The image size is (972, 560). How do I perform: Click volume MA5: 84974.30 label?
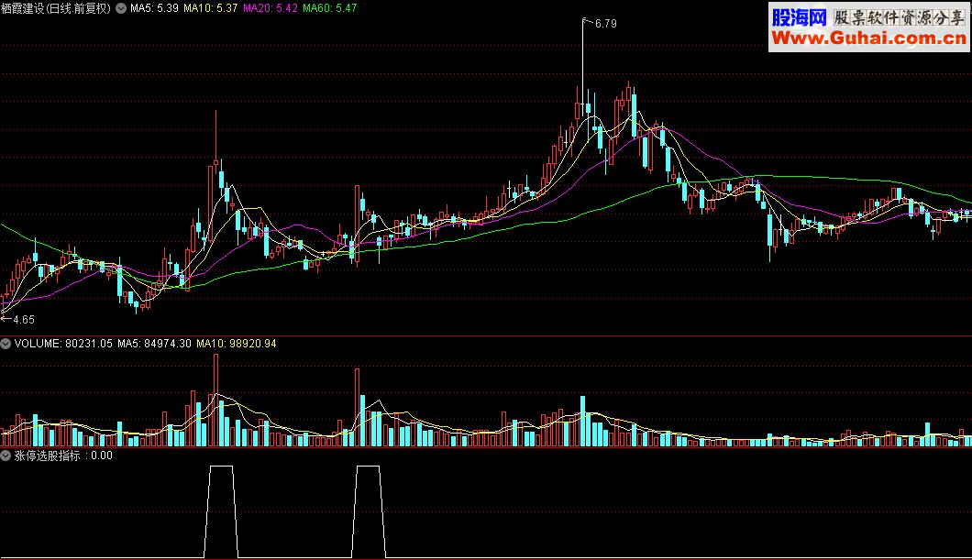click(x=154, y=343)
